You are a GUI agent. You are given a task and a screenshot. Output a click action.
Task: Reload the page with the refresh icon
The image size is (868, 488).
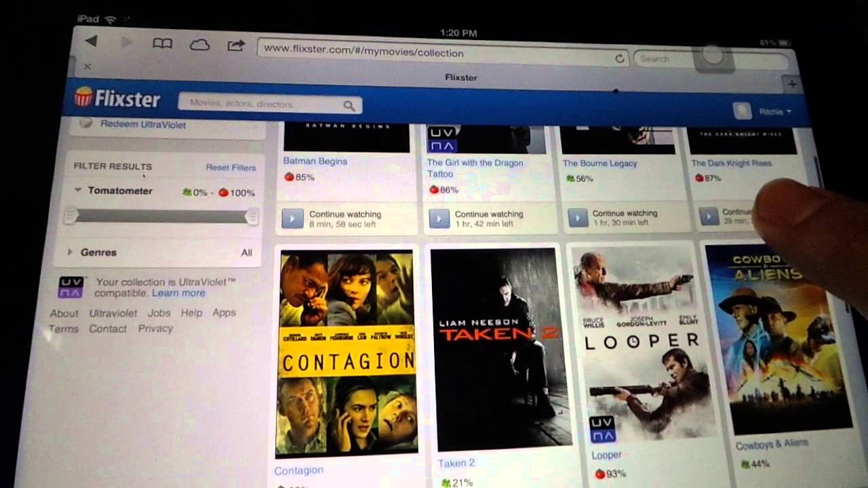tap(619, 58)
